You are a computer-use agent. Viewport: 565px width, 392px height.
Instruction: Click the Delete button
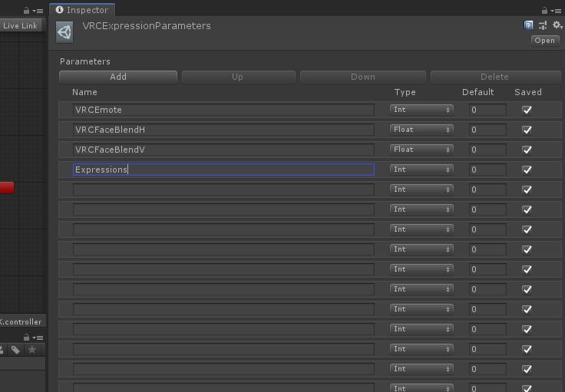495,77
